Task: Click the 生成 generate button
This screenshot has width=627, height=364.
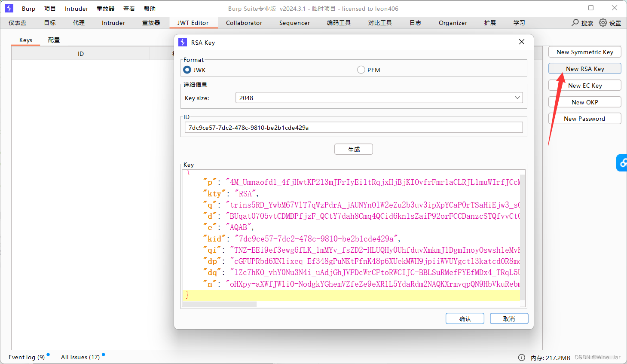Action: (354, 149)
